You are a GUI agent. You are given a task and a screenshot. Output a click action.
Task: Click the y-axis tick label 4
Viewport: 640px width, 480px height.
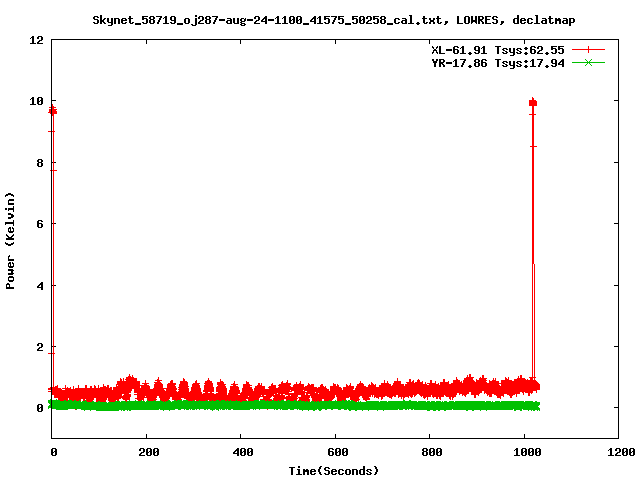point(40,286)
